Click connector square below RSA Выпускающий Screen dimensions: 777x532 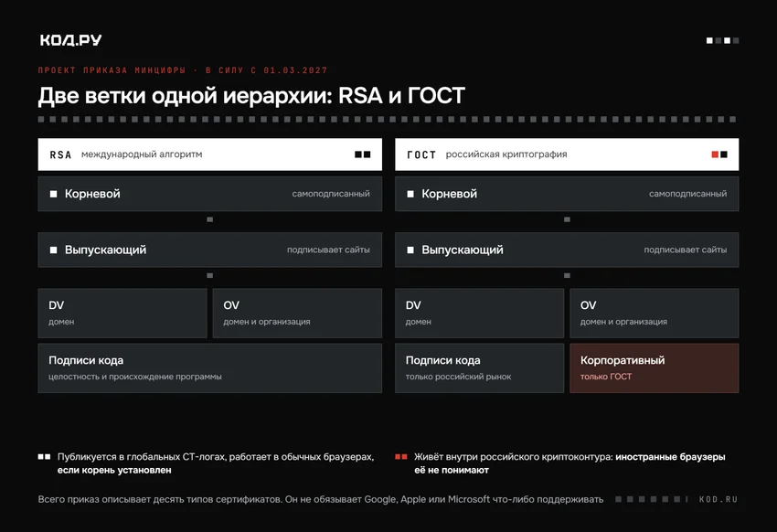point(209,275)
